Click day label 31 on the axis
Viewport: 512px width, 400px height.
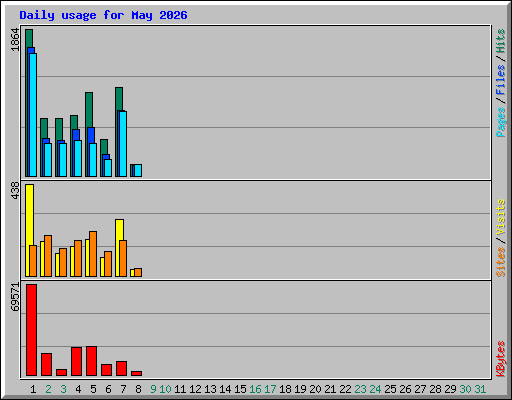click(x=480, y=389)
